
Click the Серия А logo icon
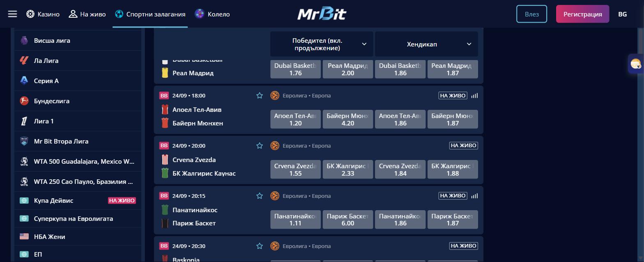click(x=24, y=81)
